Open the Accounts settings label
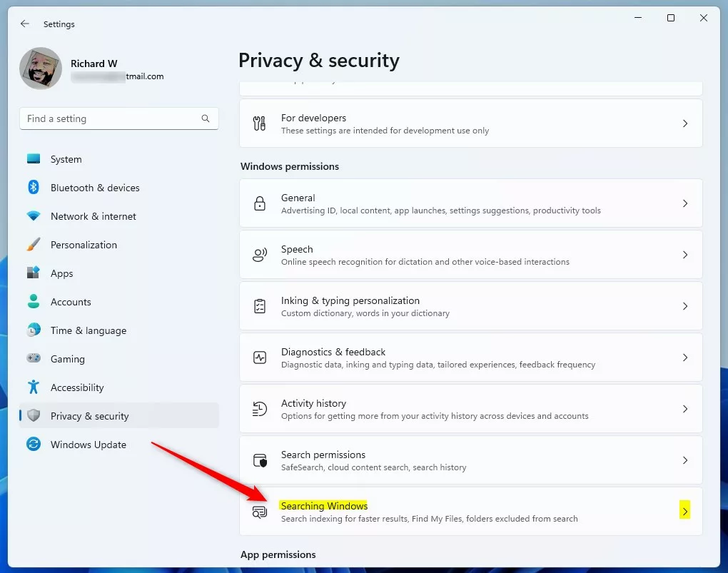The width and height of the screenshot is (728, 573). [71, 302]
